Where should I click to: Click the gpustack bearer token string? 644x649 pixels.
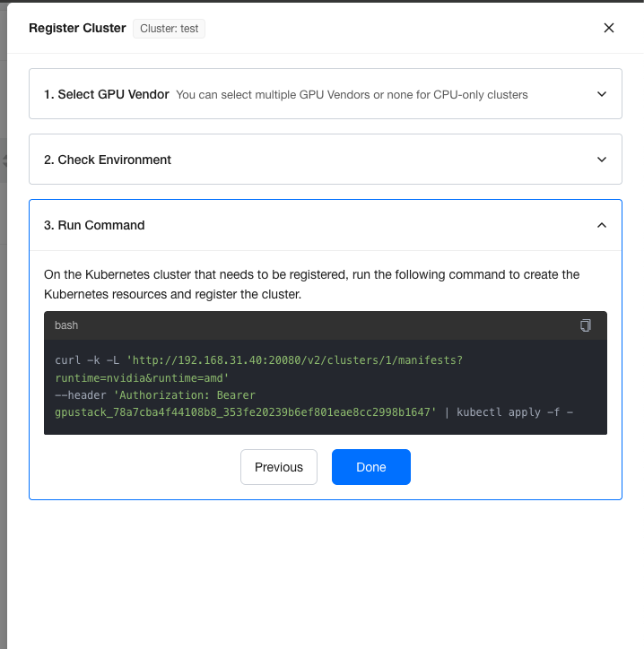(x=246, y=412)
